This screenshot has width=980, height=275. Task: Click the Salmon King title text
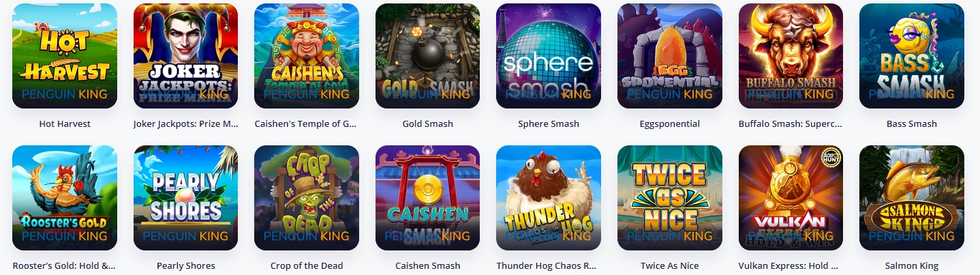[x=912, y=266]
